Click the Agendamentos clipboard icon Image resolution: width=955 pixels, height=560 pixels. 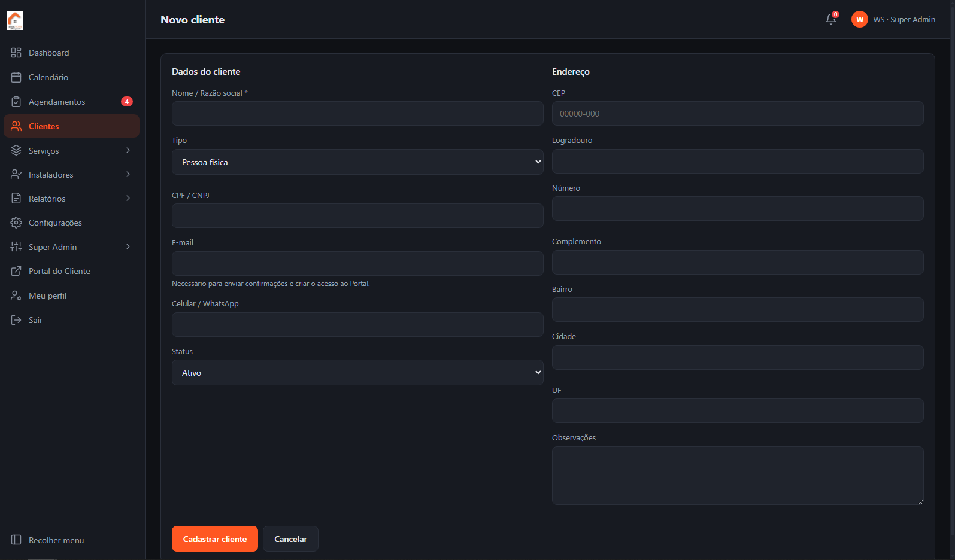pyautogui.click(x=16, y=102)
